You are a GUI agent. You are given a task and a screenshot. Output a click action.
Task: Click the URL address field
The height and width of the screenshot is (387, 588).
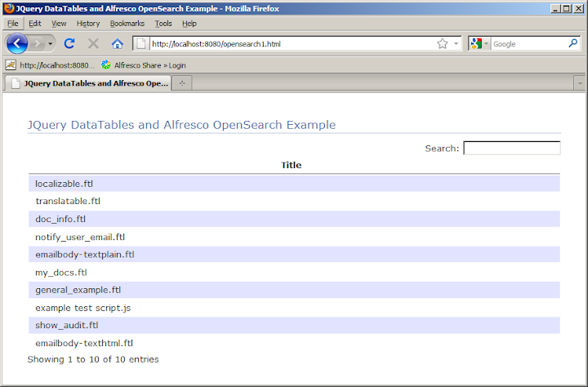coord(292,44)
